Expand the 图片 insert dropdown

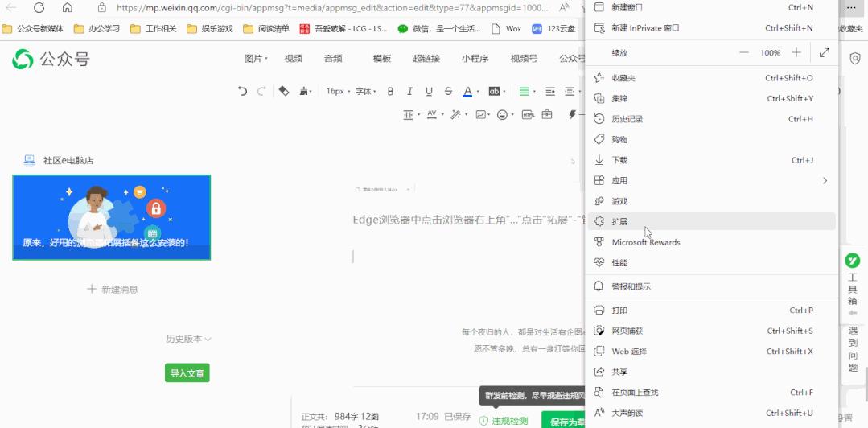coord(256,58)
